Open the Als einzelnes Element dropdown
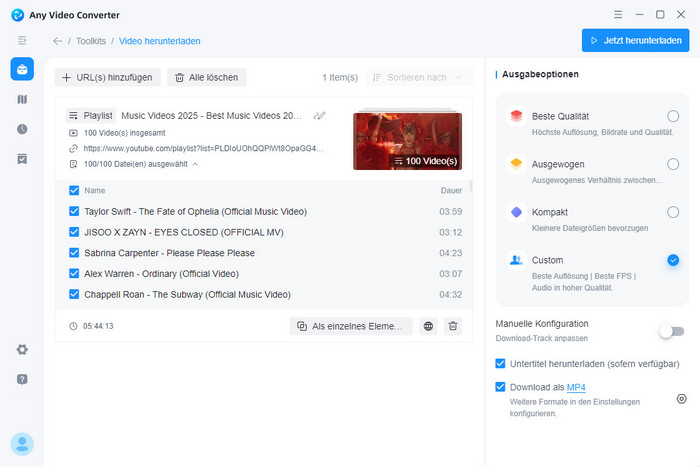 click(351, 326)
